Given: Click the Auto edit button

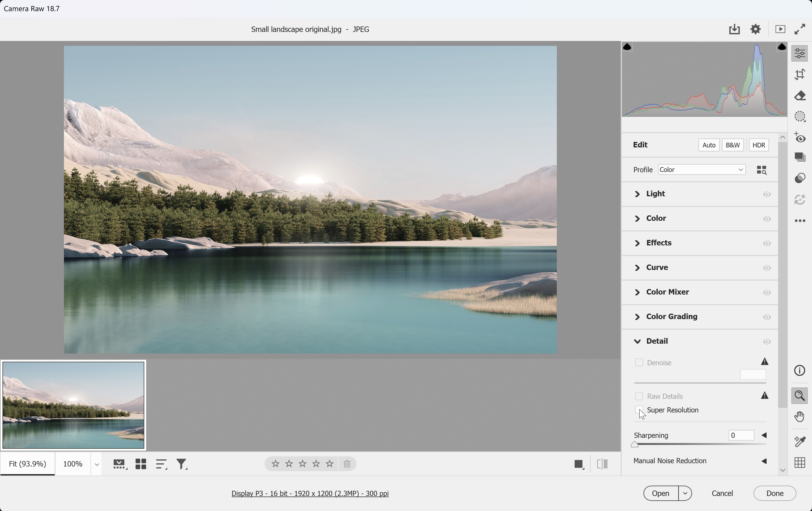Looking at the screenshot, I should click(x=708, y=145).
